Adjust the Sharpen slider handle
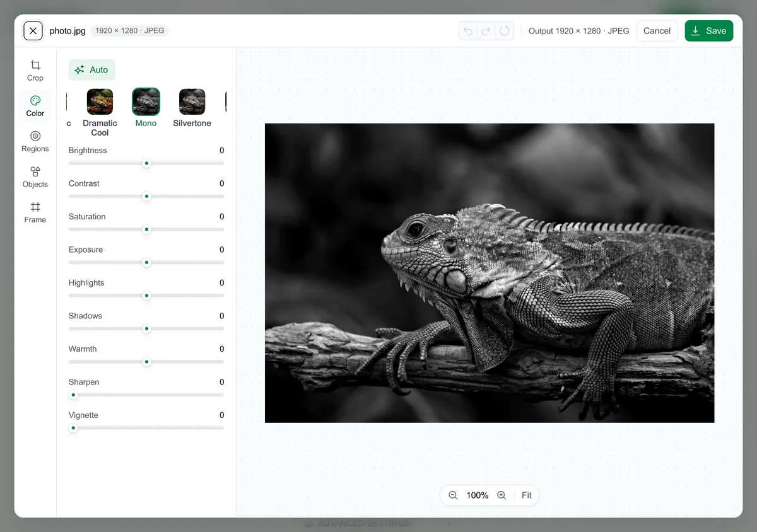This screenshot has height=532, width=757. 73,395
